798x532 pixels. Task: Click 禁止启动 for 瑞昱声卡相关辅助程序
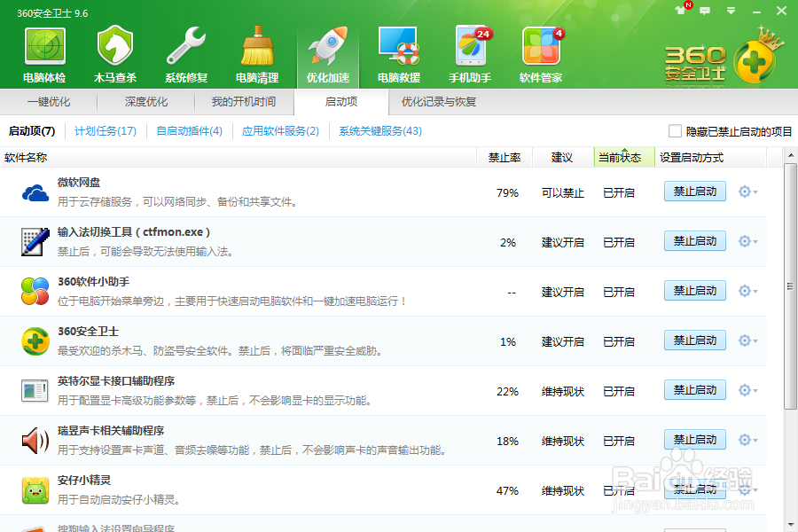point(694,440)
